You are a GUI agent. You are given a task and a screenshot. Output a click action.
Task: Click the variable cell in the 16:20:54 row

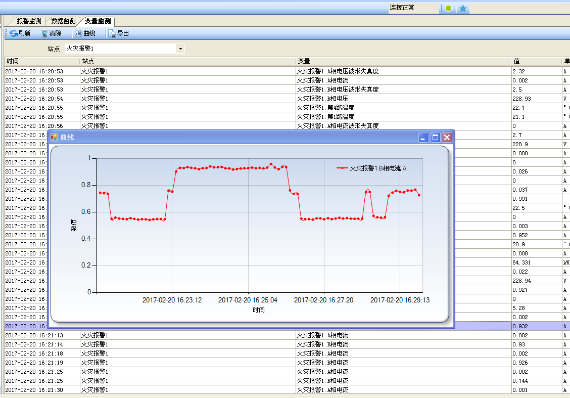[404, 99]
